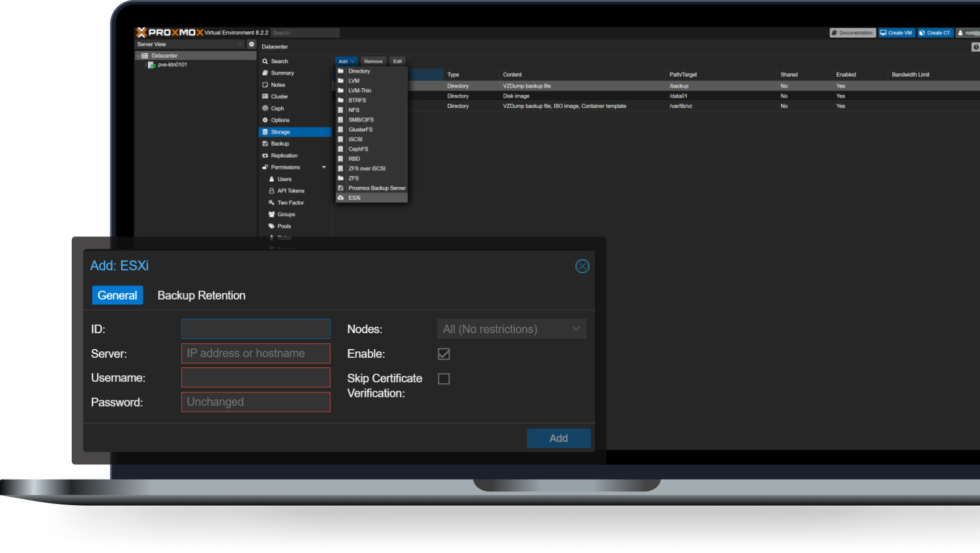Click the Proxmox Backup Server floppy icon
This screenshot has height=553, width=980.
click(341, 188)
